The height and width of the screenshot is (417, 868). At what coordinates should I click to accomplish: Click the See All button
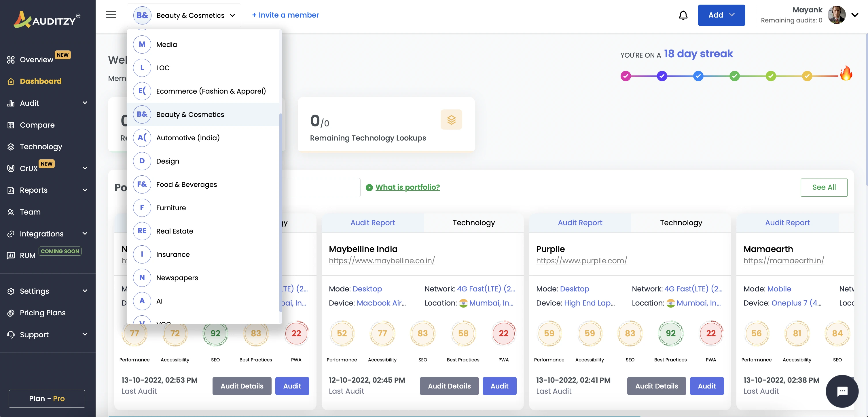[824, 187]
